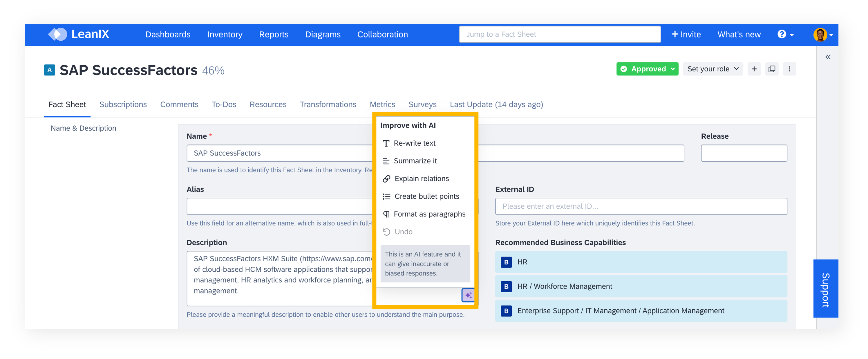The width and height of the screenshot is (868, 359).
Task: Click the Improve with AI heading
Action: (x=408, y=125)
